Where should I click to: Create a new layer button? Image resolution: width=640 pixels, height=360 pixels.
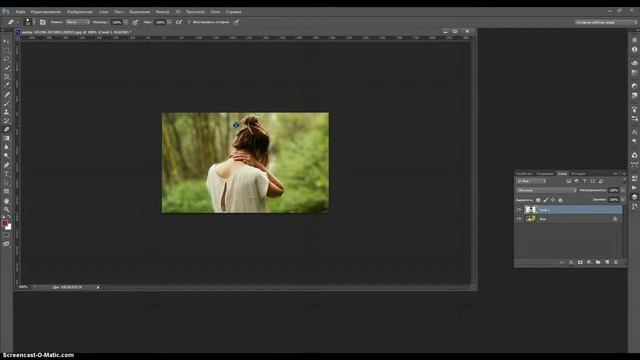coord(607,262)
